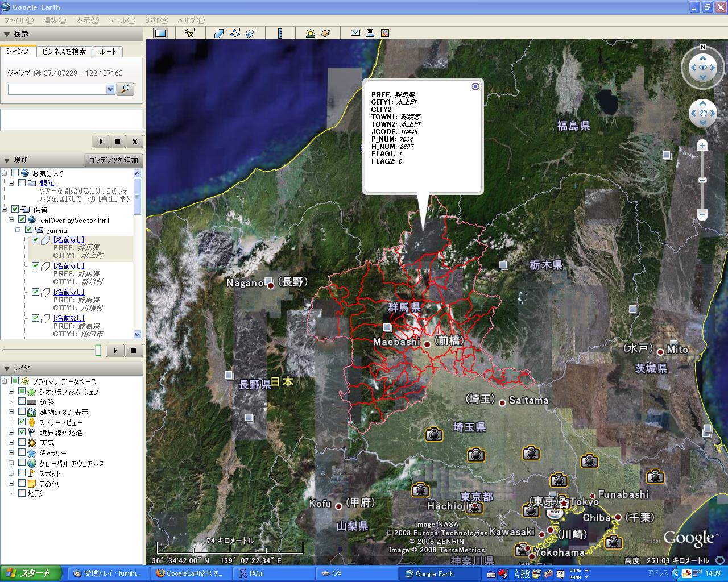Click the Email envelope toolbar icon
The width and height of the screenshot is (728, 582).
click(x=355, y=33)
